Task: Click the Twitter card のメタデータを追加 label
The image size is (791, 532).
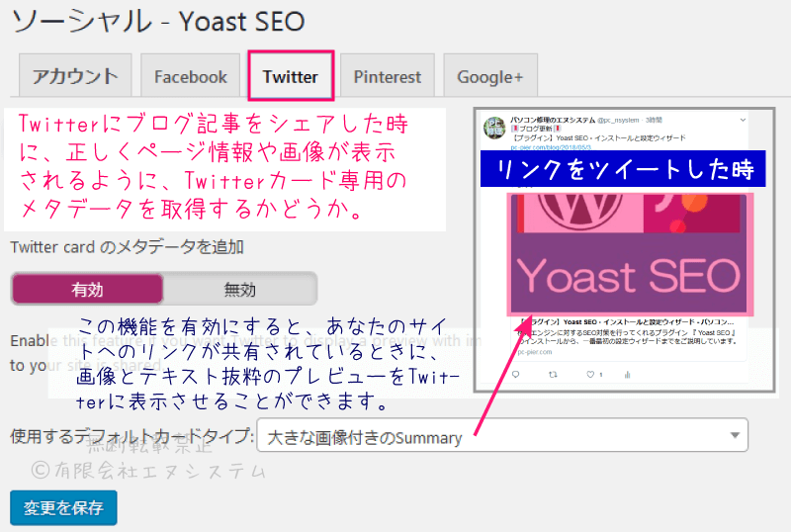Action: (x=128, y=247)
